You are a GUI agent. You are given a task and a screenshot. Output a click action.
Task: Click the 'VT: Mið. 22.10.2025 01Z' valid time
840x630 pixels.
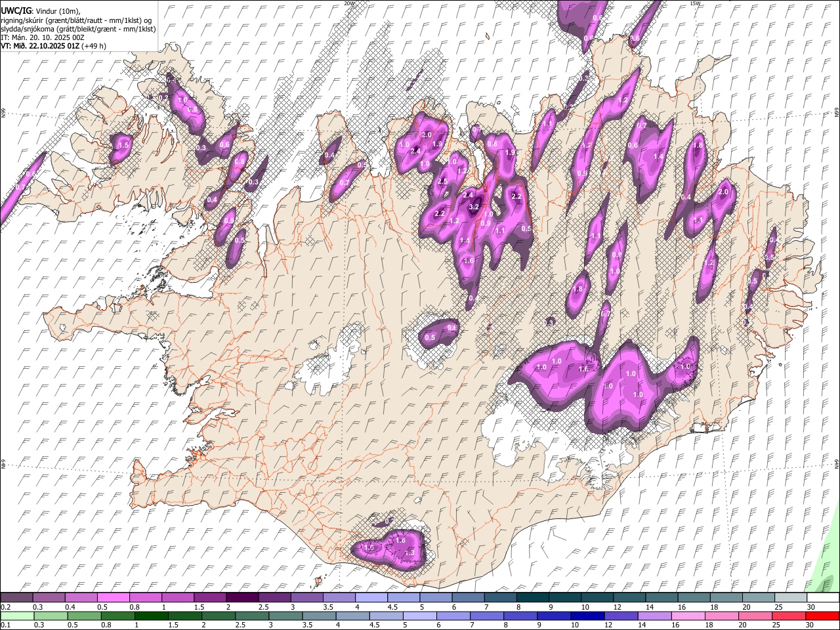pyautogui.click(x=40, y=46)
